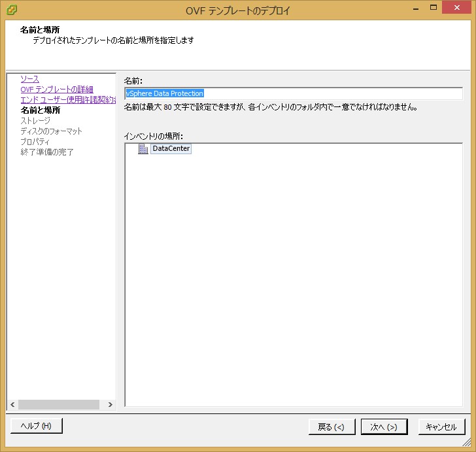Click the window resize grip corner

pos(467,443)
